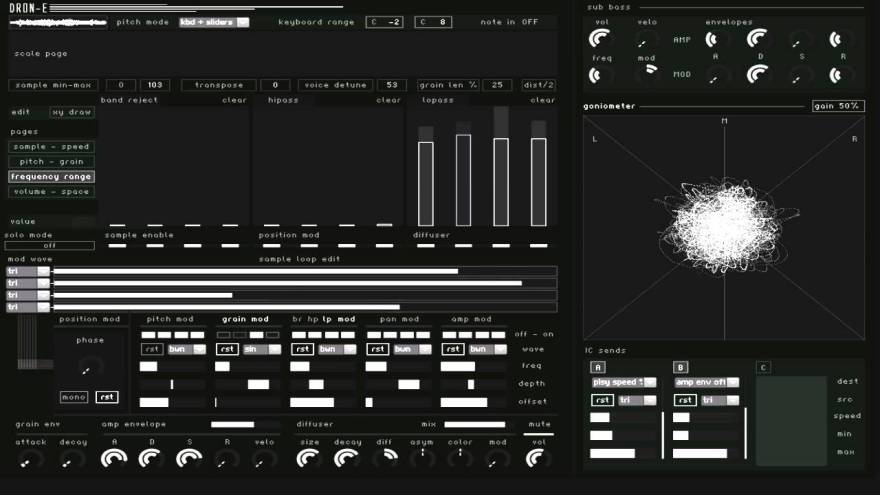Open the amp env oft destination dropdown in send B
880x495 pixels.
coord(707,382)
